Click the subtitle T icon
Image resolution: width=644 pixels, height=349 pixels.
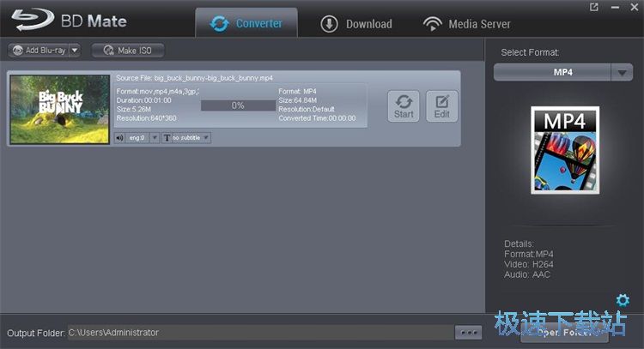click(167, 138)
